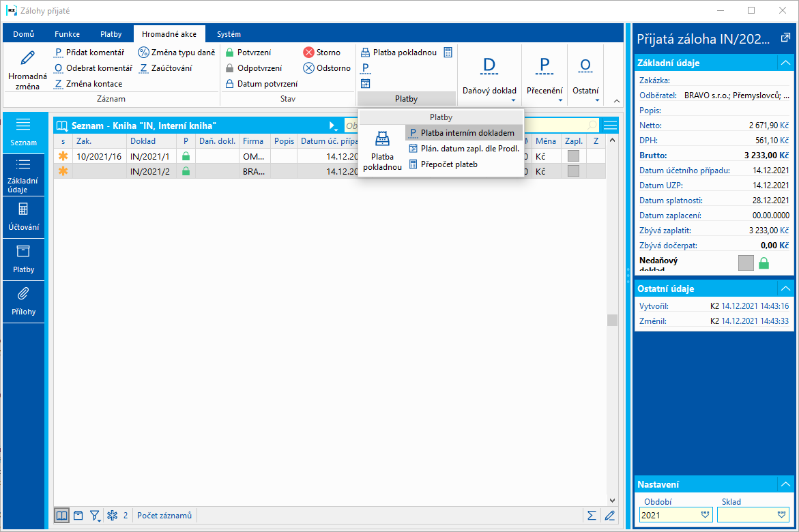Select IN/2021/1 document cell
Screen dimensions: 799x532
click(x=151, y=156)
